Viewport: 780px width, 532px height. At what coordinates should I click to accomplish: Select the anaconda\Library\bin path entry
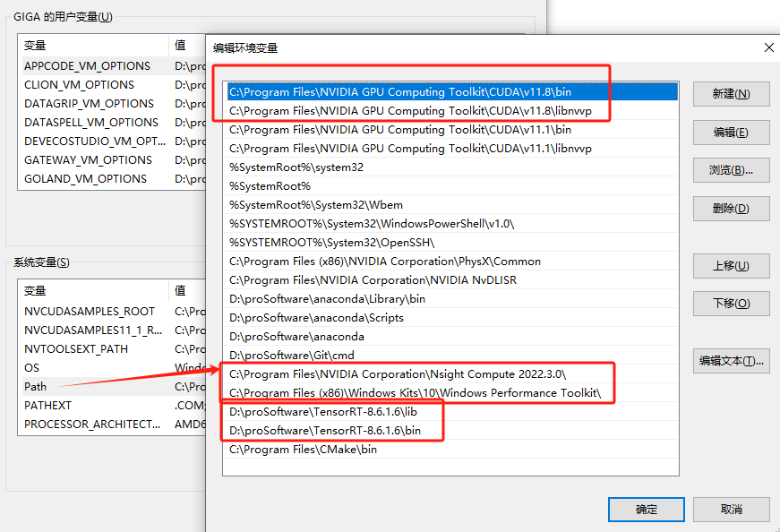pos(450,299)
